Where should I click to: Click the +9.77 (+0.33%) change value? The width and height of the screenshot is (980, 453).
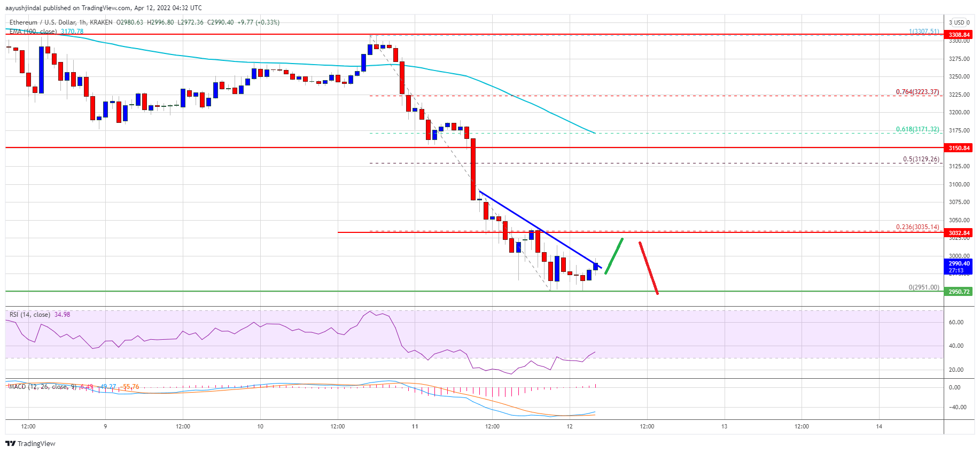click(x=259, y=22)
